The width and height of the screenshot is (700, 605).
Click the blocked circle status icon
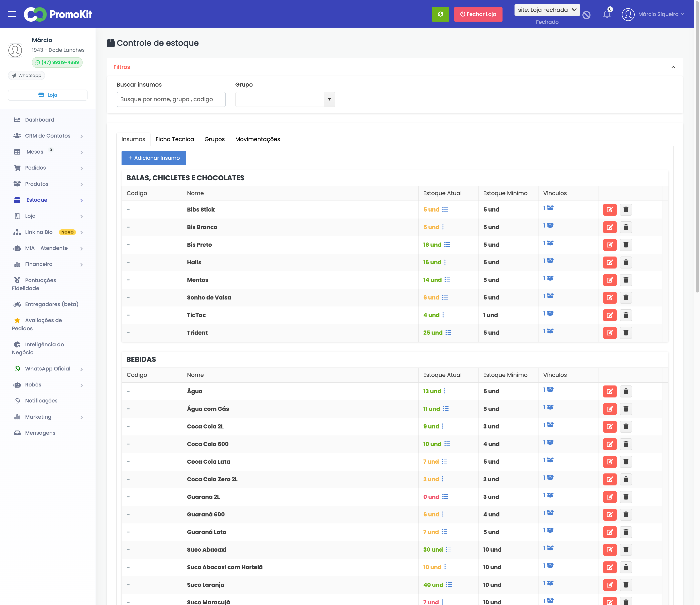(586, 15)
